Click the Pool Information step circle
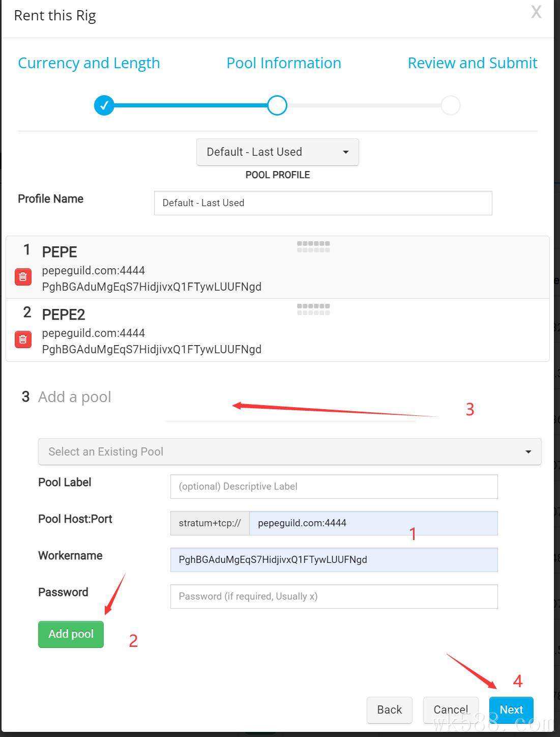The width and height of the screenshot is (560, 737). [277, 105]
